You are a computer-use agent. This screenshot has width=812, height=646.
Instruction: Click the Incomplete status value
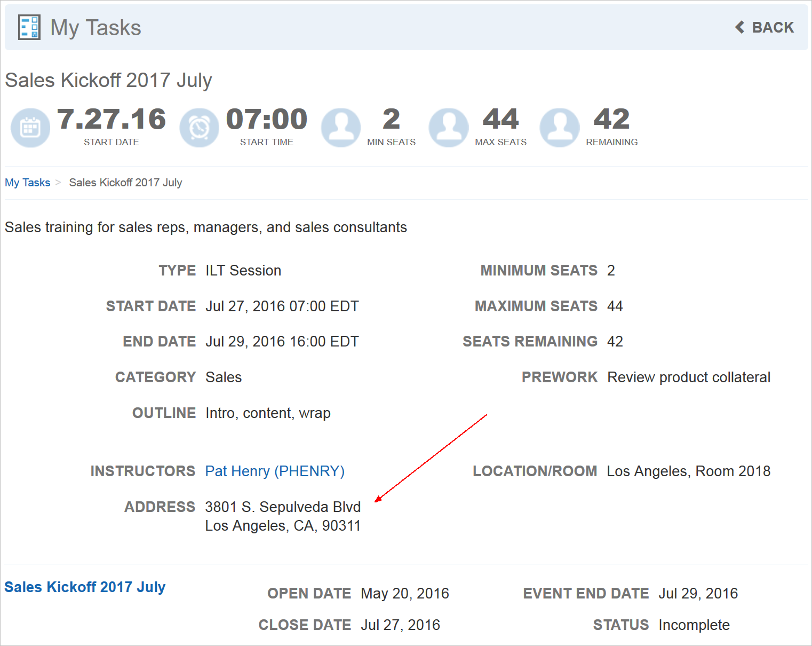pyautogui.click(x=694, y=625)
